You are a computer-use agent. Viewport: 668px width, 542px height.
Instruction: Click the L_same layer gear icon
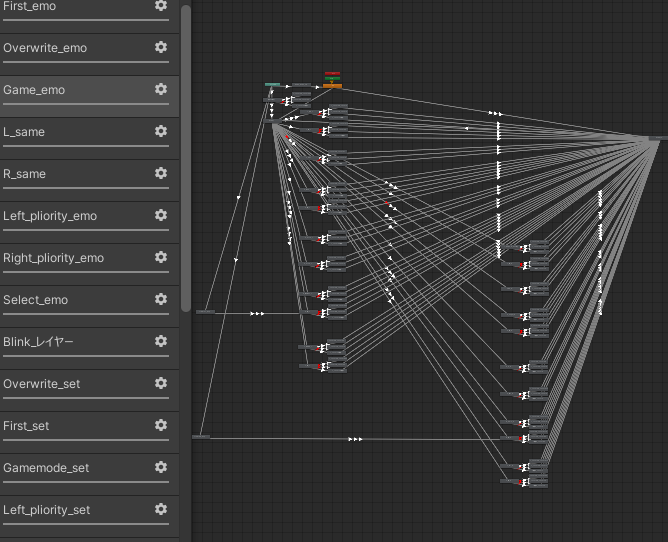161,131
